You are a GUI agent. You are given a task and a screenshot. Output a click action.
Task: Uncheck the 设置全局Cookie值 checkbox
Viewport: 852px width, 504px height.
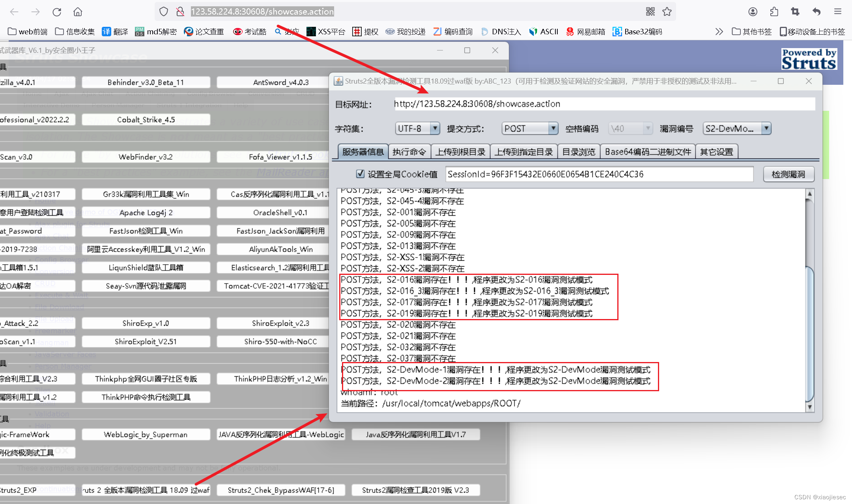[360, 174]
